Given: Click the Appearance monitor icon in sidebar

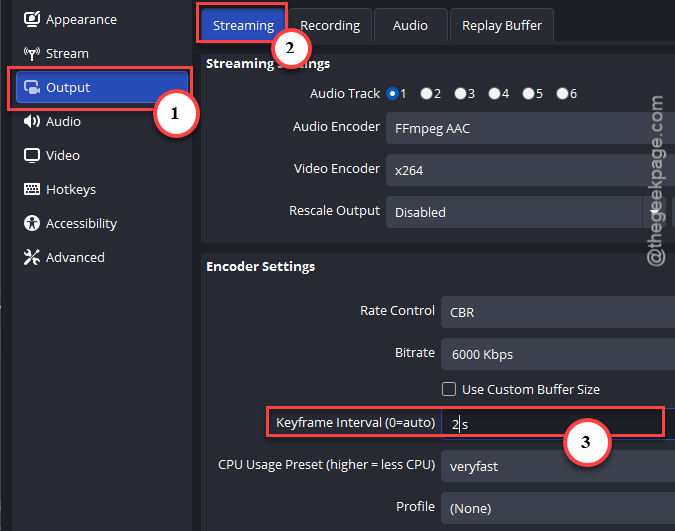Looking at the screenshot, I should point(32,19).
